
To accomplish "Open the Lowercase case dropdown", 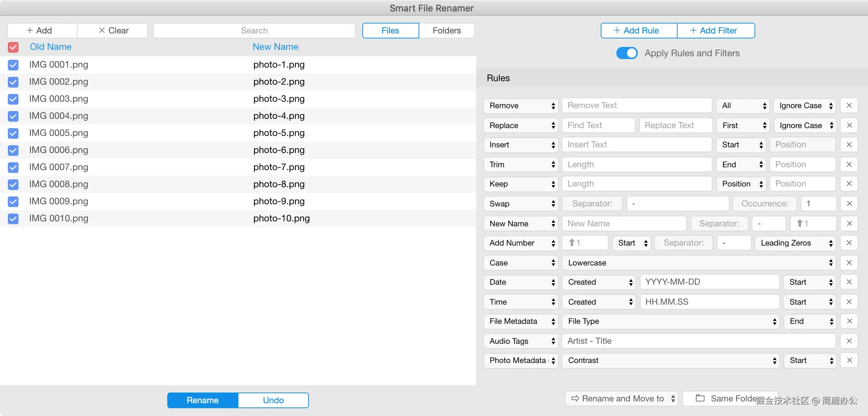I will pos(699,263).
